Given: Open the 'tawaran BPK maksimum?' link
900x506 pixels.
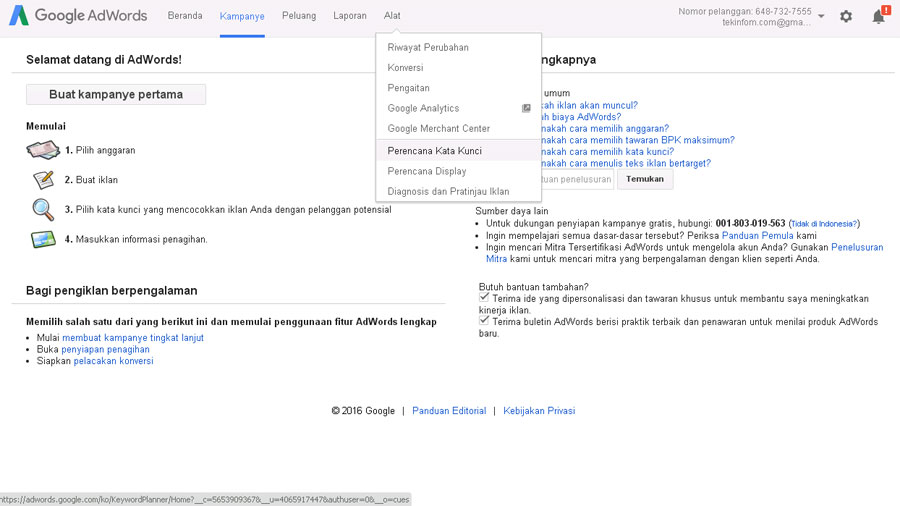Looking at the screenshot, I should point(638,140).
